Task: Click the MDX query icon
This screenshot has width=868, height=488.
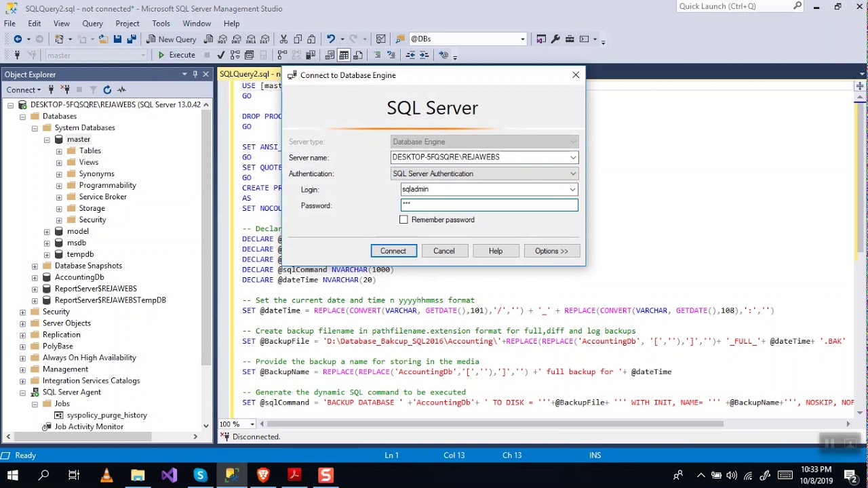Action: (223, 39)
